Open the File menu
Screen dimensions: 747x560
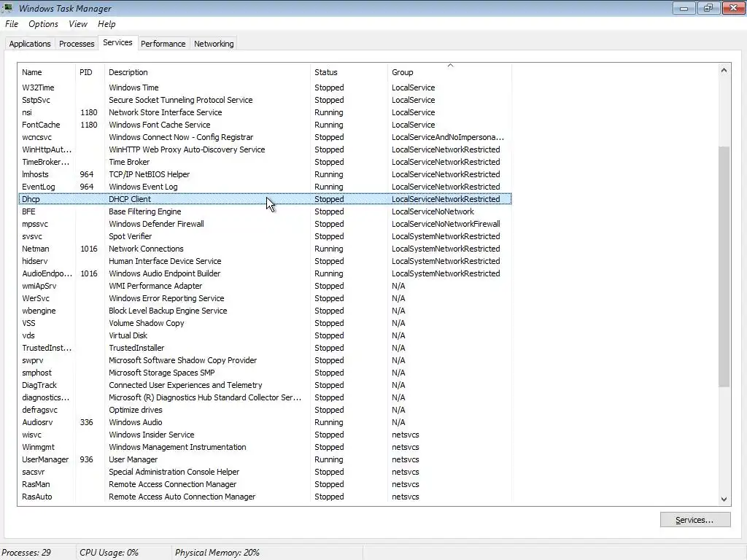12,24
